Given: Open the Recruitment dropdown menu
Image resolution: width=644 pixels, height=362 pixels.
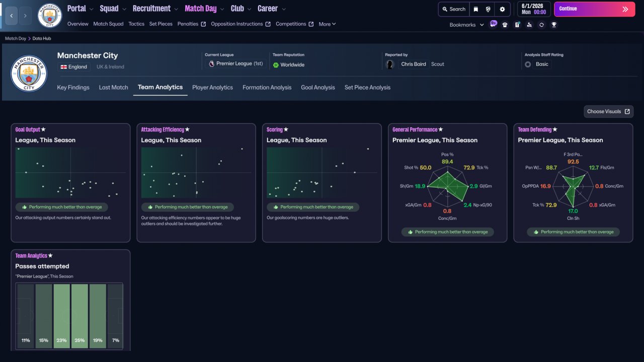Looking at the screenshot, I should point(155,9).
